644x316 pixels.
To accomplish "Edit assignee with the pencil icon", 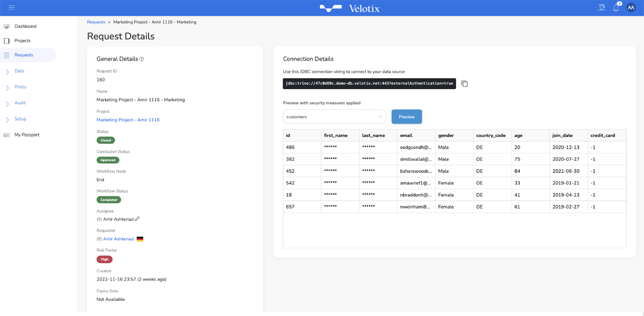I will tap(137, 219).
